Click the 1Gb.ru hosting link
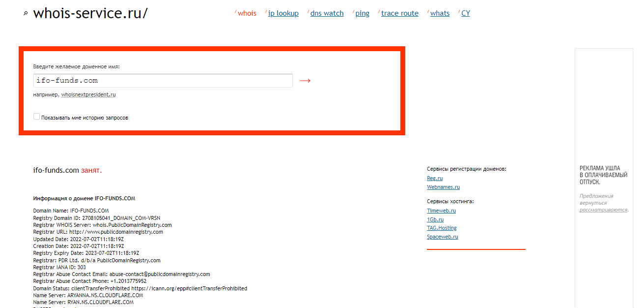The image size is (644, 308). click(x=435, y=219)
